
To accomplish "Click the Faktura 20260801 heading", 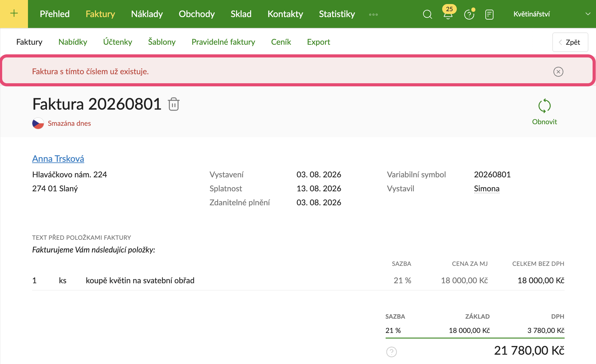I will point(97,104).
